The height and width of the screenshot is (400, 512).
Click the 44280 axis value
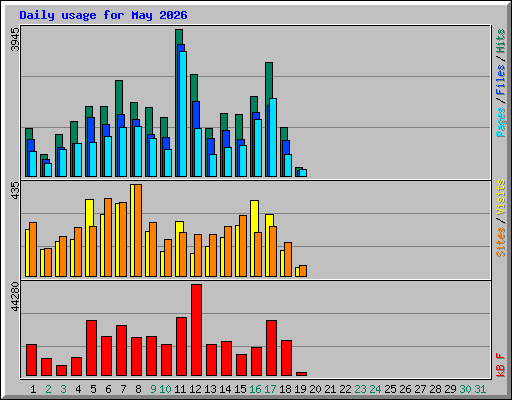(15, 297)
